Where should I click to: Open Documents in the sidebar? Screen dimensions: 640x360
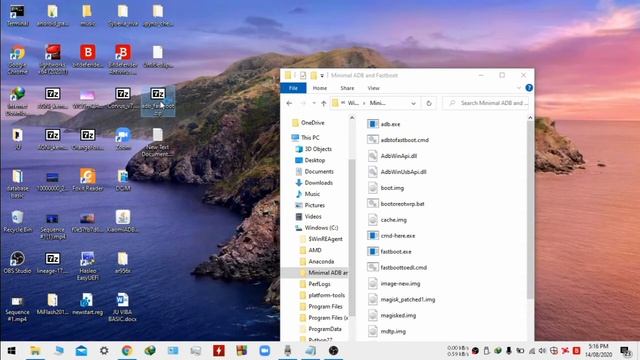tap(314, 171)
